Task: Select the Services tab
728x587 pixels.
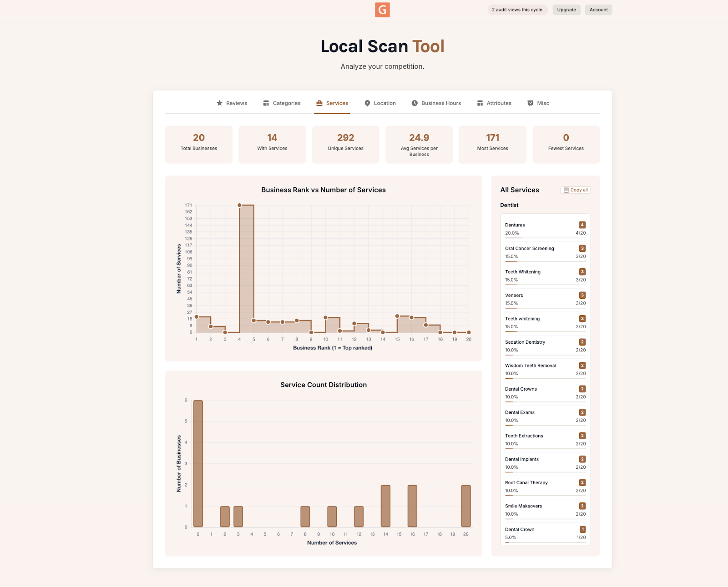Action: tap(332, 103)
